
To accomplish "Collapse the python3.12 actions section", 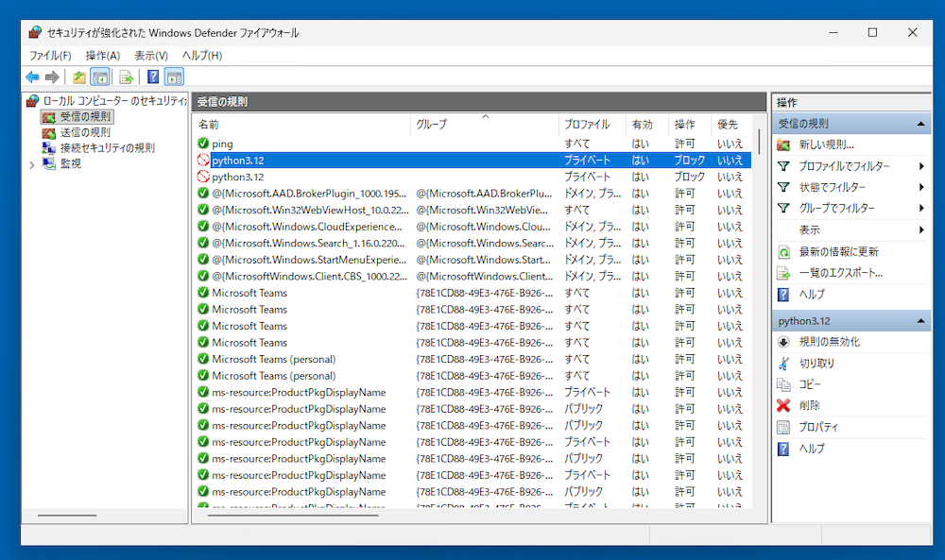I will pyautogui.click(x=919, y=321).
